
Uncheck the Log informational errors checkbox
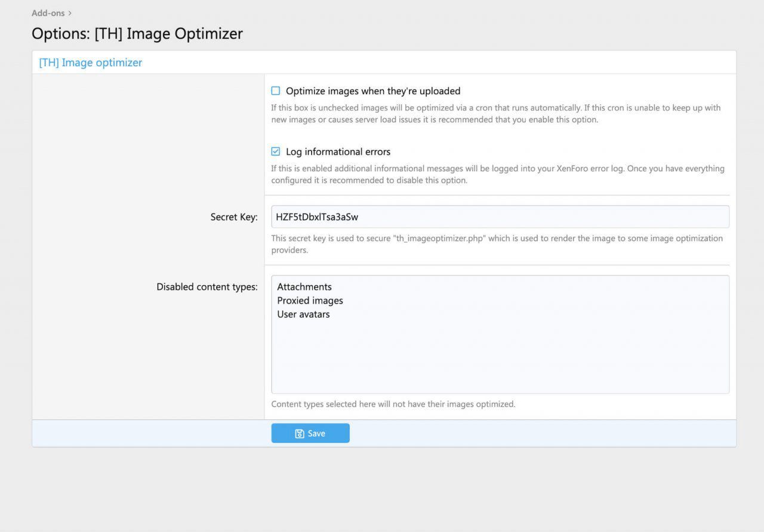(x=276, y=152)
